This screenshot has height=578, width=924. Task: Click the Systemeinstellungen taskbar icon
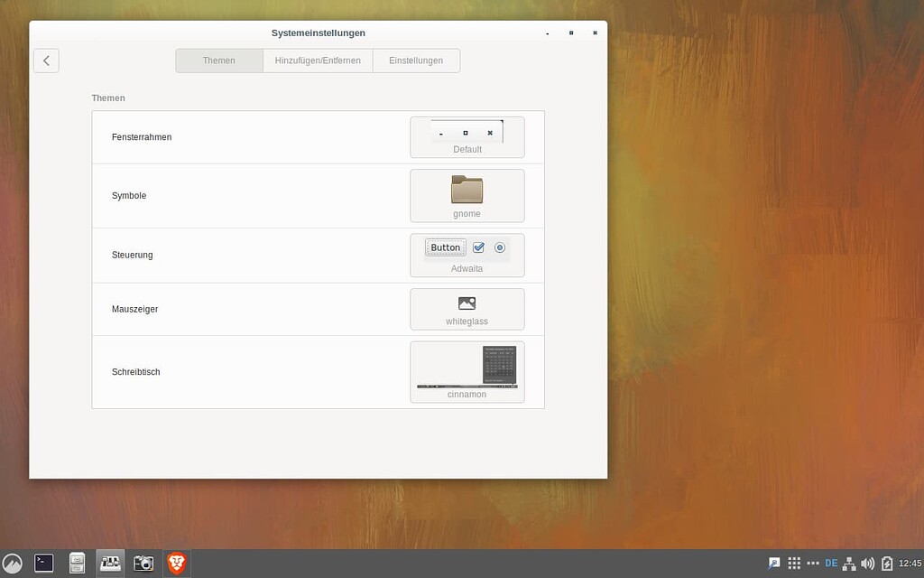click(x=111, y=564)
